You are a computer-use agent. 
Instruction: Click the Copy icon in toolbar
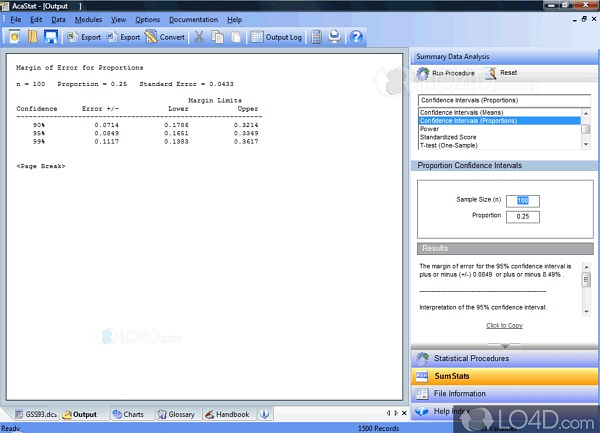216,37
